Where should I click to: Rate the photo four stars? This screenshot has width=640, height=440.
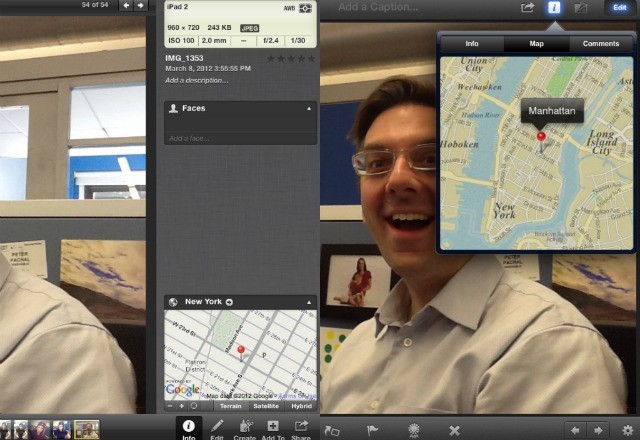[x=301, y=59]
